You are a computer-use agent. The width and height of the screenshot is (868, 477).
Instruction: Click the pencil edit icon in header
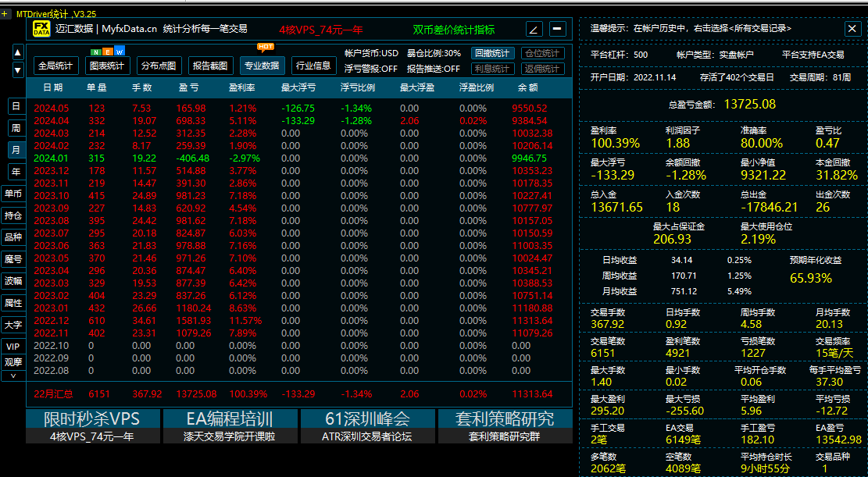[x=534, y=30]
